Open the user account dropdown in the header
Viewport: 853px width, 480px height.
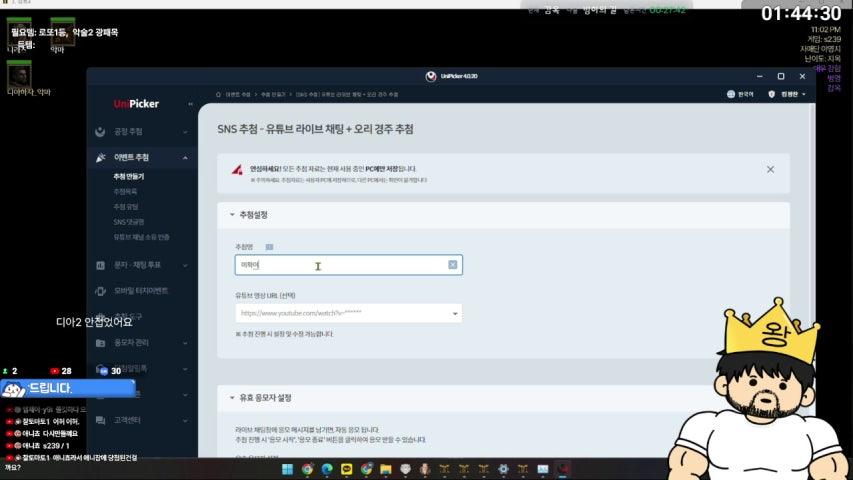(787, 94)
